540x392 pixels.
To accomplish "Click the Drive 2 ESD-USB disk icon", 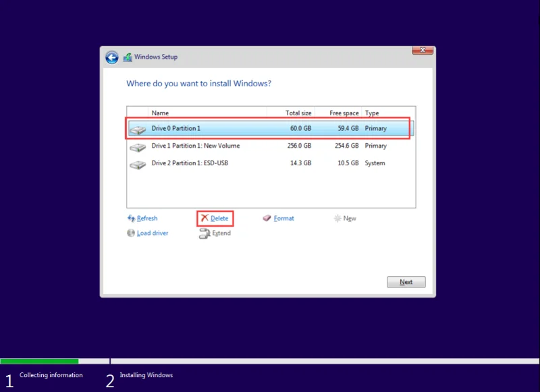I will point(138,165).
